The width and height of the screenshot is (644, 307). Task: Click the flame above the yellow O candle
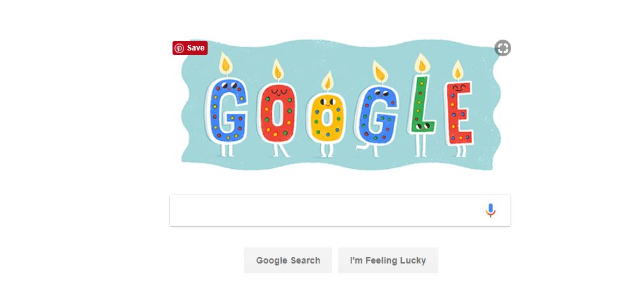pyautogui.click(x=327, y=81)
